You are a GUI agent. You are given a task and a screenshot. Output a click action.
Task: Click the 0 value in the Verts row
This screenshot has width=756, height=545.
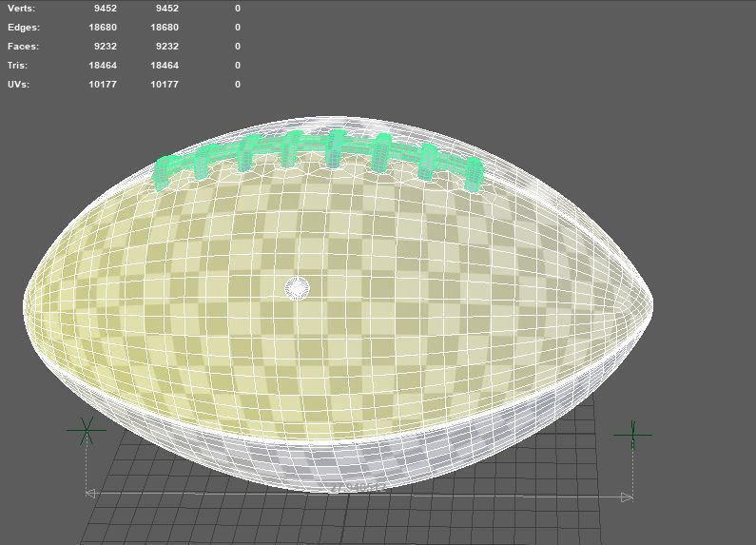tap(238, 9)
